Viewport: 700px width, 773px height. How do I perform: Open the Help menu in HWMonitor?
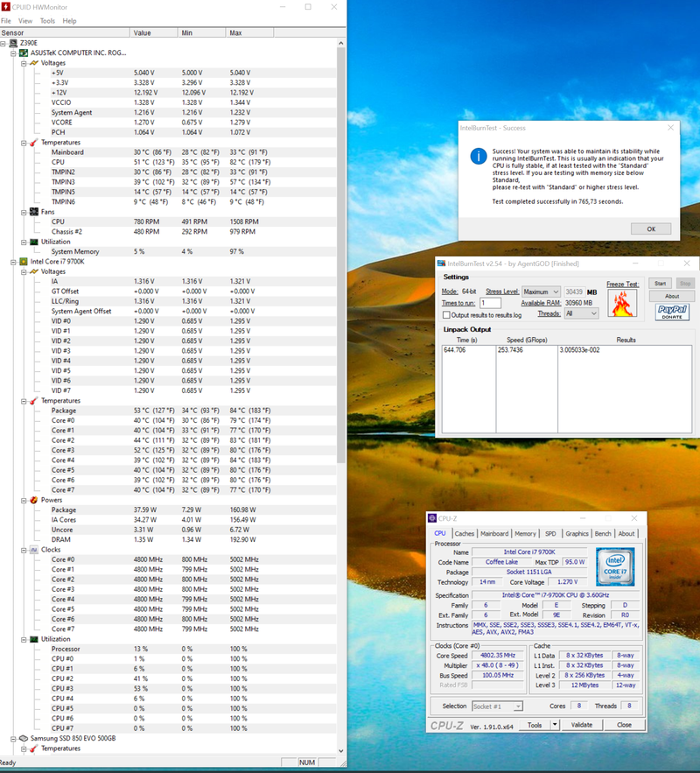pos(69,21)
